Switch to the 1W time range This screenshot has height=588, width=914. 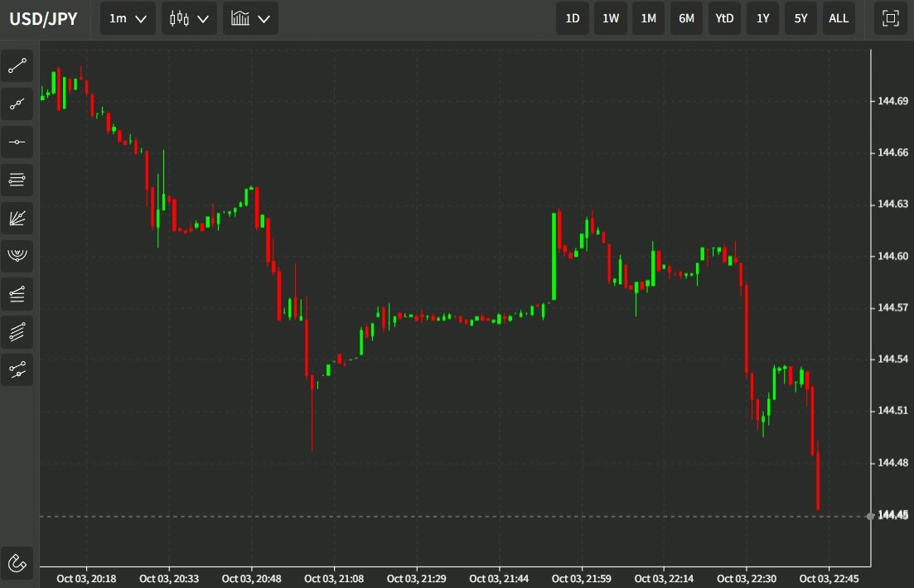point(611,18)
